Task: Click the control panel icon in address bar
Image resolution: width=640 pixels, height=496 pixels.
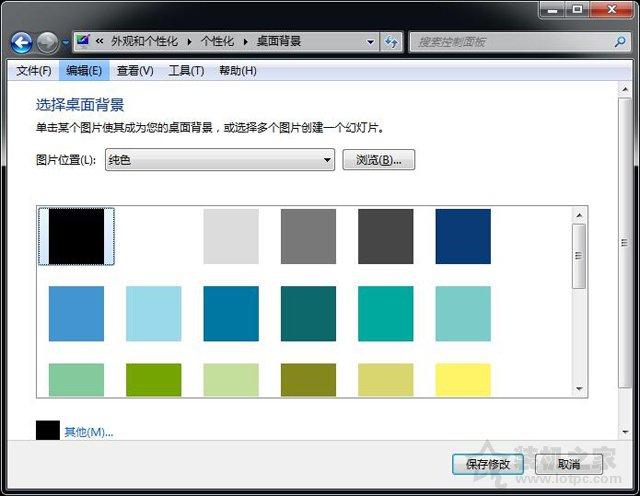Action: point(83,42)
